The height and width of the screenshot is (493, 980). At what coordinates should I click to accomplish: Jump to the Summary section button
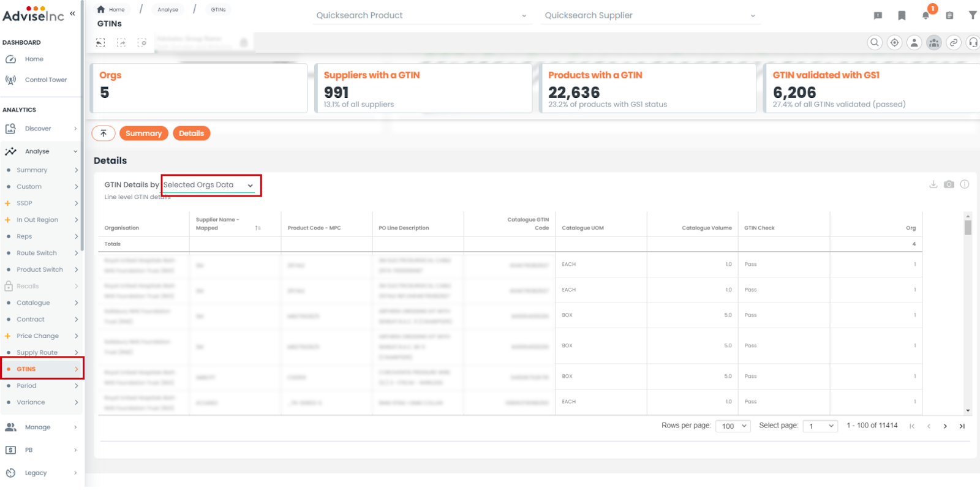[144, 133]
